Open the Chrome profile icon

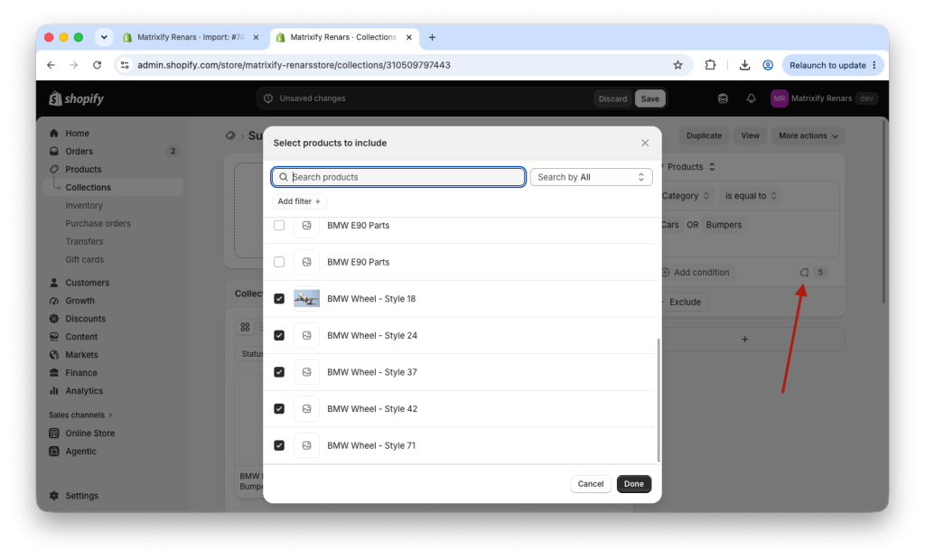tap(768, 65)
